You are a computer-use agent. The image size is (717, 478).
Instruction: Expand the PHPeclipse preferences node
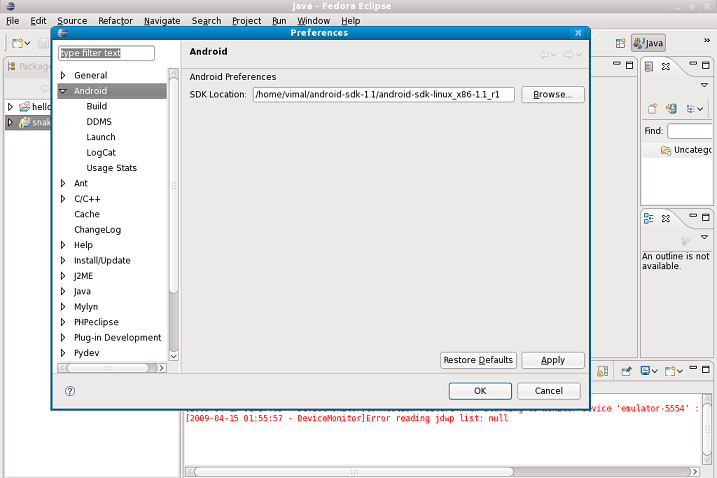[x=63, y=322]
